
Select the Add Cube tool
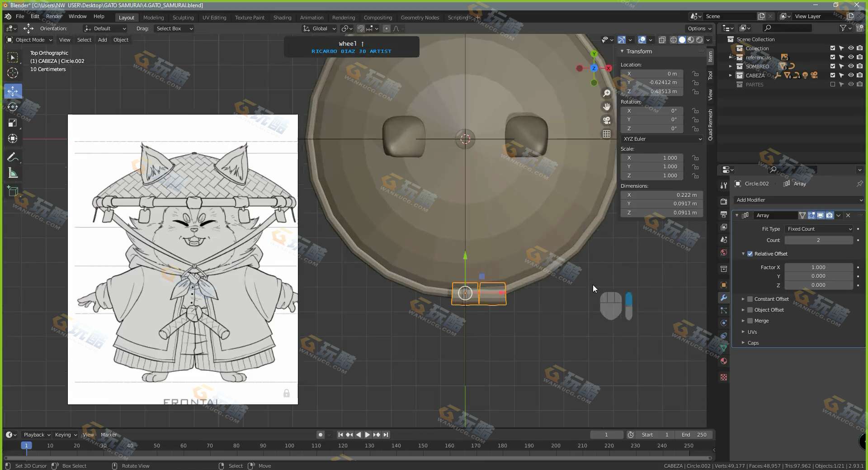click(x=13, y=191)
